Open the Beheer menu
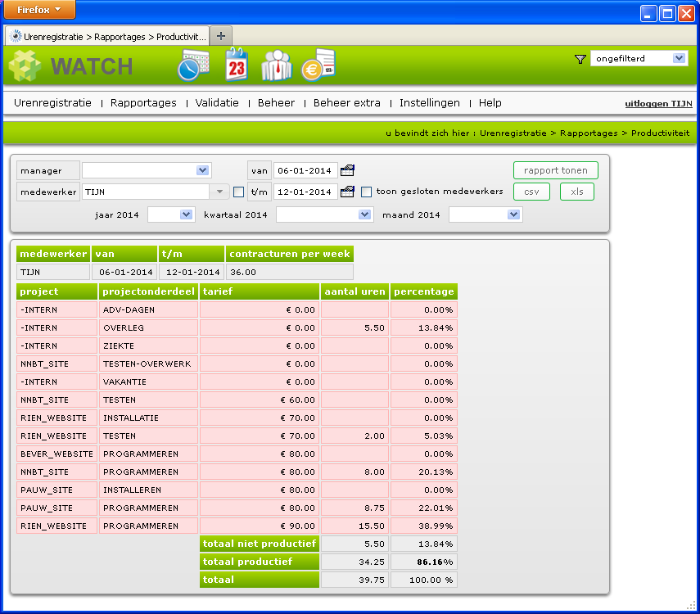 [x=277, y=102]
